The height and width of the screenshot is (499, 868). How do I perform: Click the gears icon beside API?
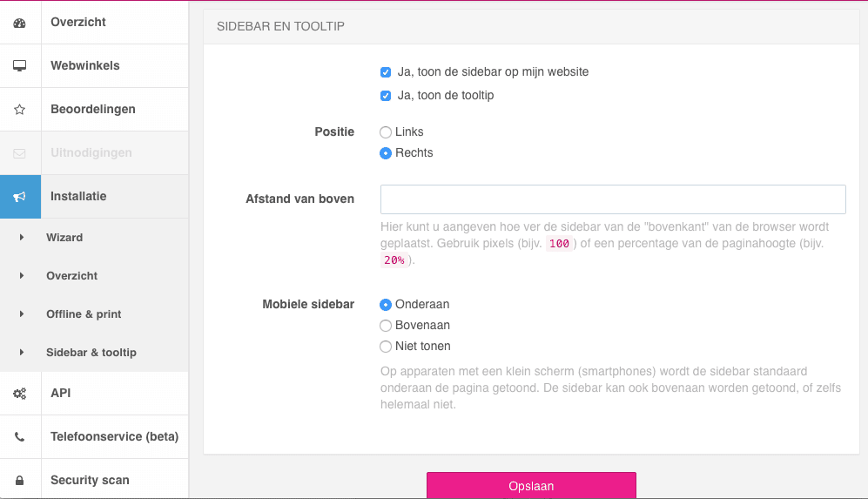pos(19,394)
